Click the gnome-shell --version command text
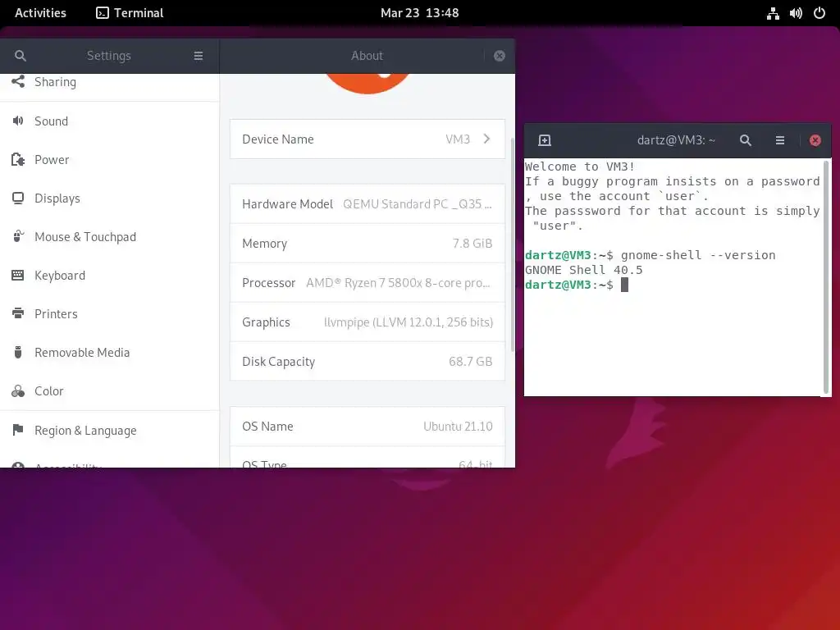The height and width of the screenshot is (630, 840). pyautogui.click(x=698, y=255)
